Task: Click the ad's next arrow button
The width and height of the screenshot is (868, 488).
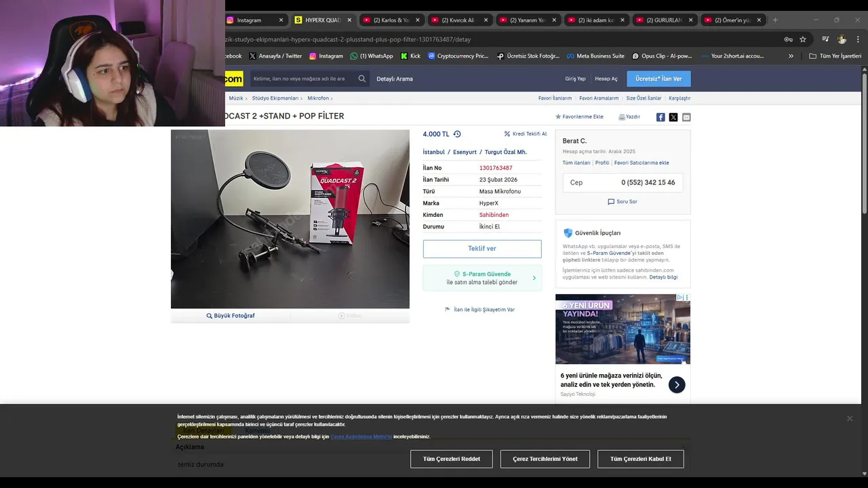Action: point(677,385)
